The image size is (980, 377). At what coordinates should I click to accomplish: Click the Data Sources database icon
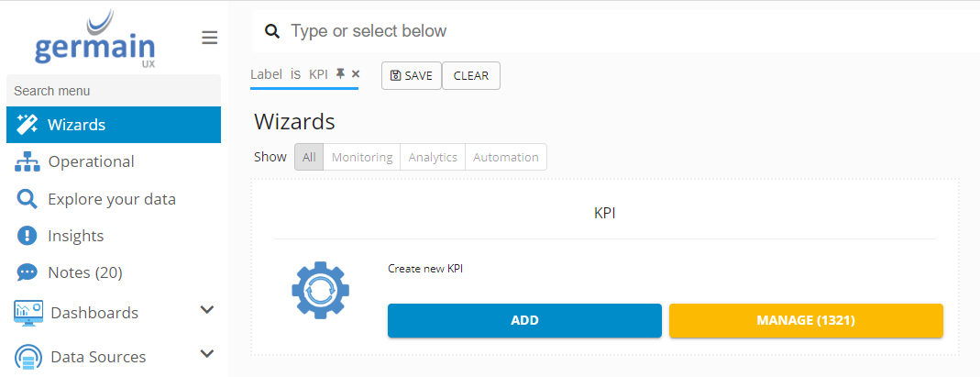(28, 357)
